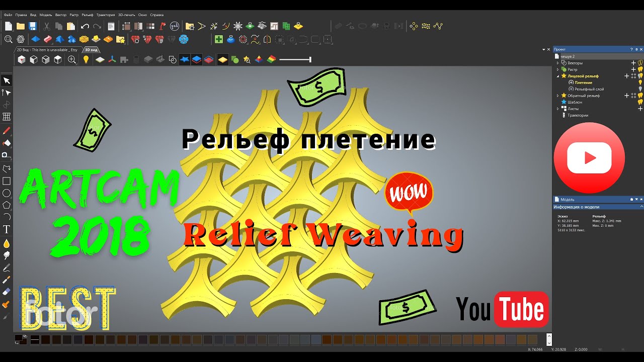Image resolution: width=644 pixels, height=362 pixels.
Task: Open the notes notepad icon
Action: (111, 26)
